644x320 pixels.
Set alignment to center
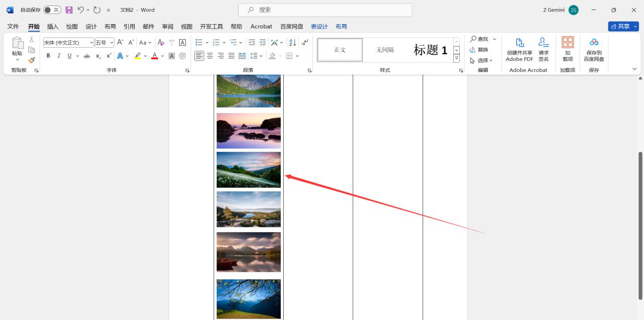pyautogui.click(x=210, y=56)
